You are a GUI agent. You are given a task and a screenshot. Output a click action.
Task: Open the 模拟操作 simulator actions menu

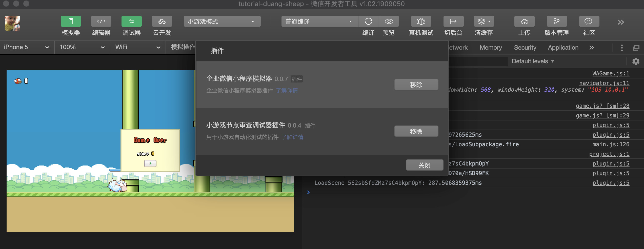coord(183,47)
